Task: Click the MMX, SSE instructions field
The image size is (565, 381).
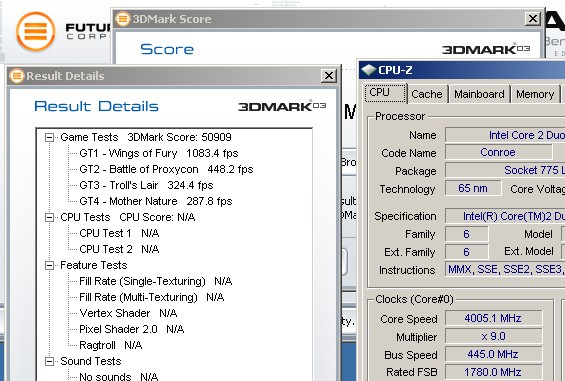Action: [505, 269]
